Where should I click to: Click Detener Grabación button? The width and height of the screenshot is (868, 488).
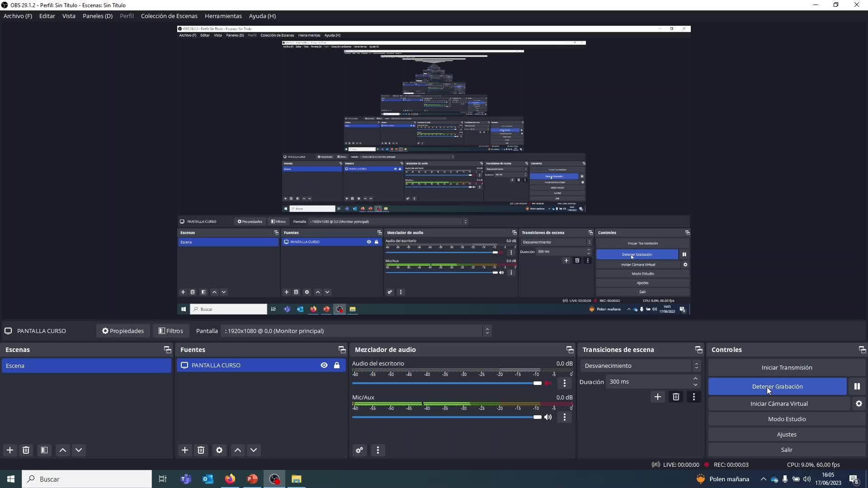coord(777,386)
